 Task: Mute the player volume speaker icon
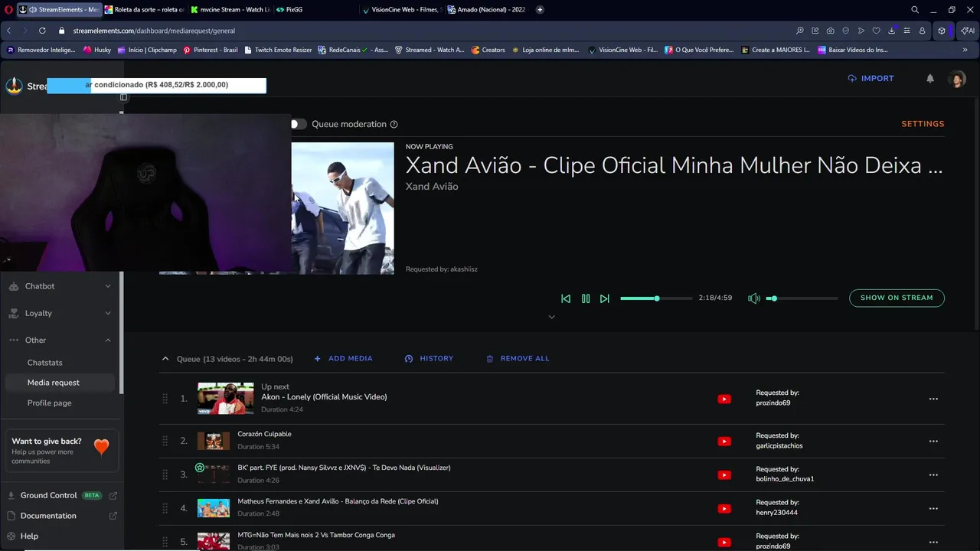[754, 298]
